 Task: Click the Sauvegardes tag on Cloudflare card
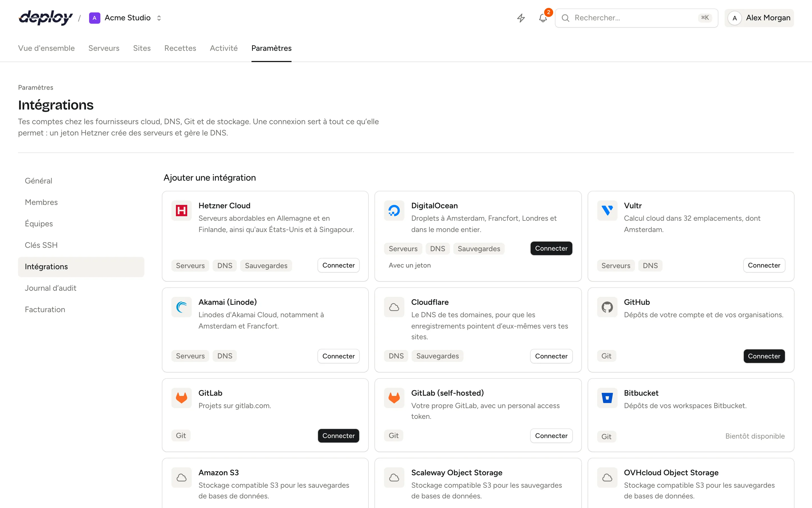coord(437,356)
